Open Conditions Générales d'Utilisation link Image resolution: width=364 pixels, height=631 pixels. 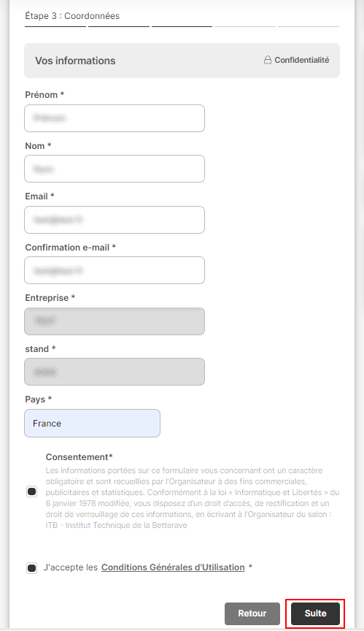tap(173, 567)
